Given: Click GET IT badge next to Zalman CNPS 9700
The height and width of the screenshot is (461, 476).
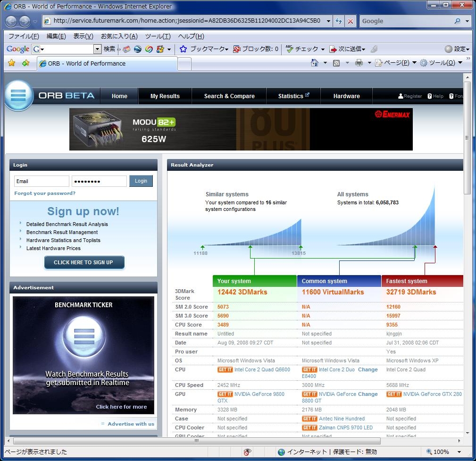Looking at the screenshot, I should (309, 427).
